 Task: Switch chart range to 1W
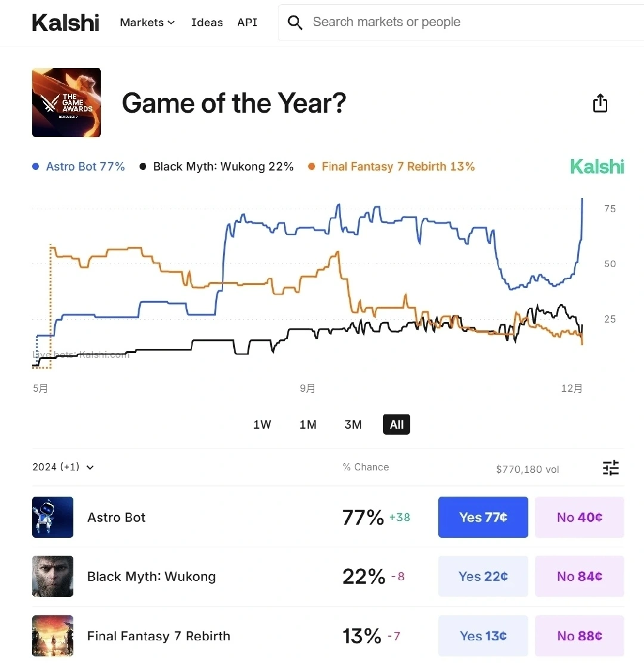coord(262,425)
